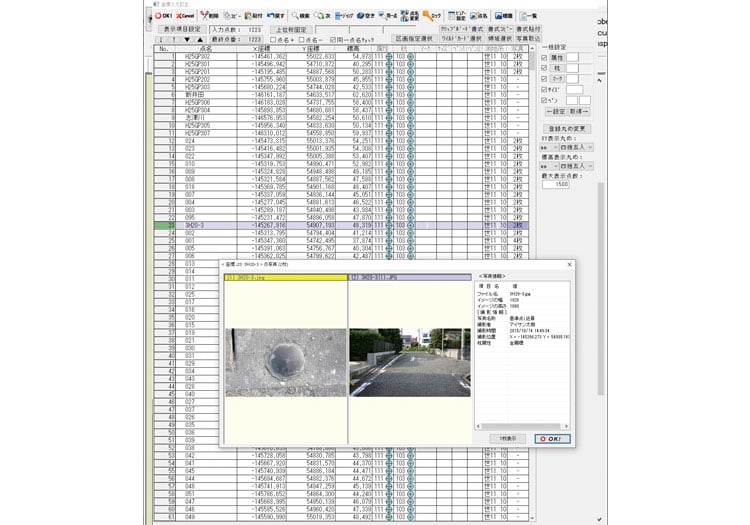This screenshot has height=525, width=750.
Task: Toggle the マーク checkbox in 一括設定
Action: click(544, 79)
